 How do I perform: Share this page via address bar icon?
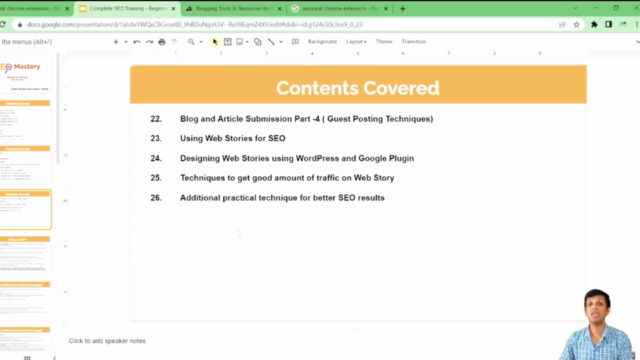(562, 24)
